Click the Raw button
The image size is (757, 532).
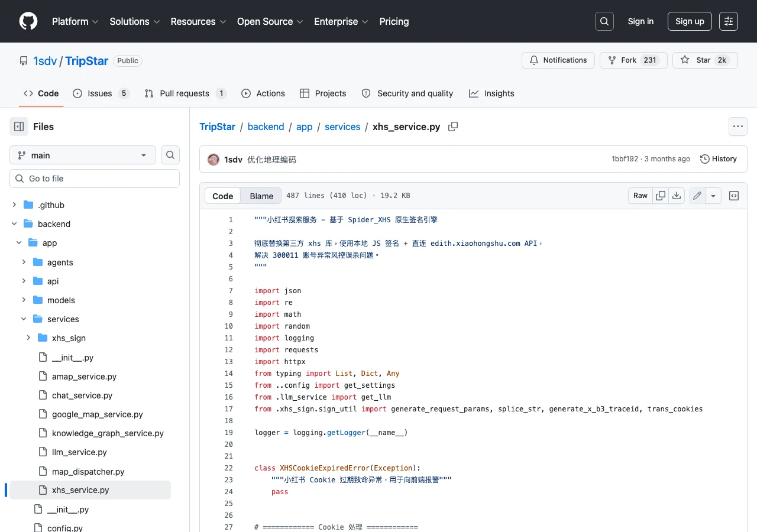click(x=640, y=196)
